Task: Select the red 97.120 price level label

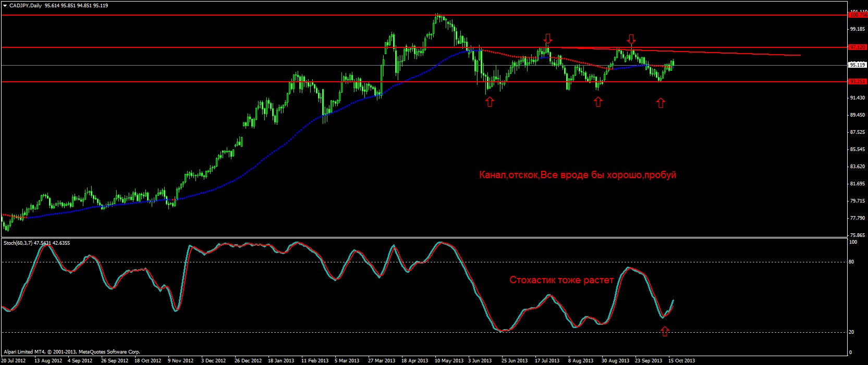Action: [858, 47]
